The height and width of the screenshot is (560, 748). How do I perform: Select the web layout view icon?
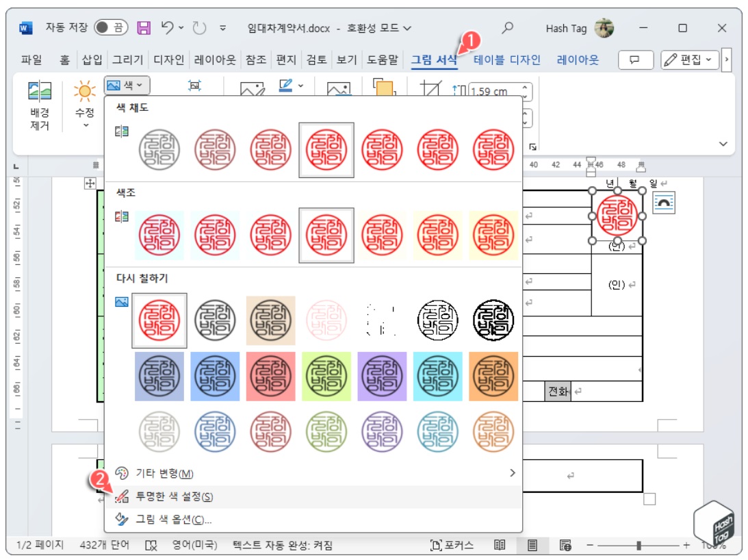tap(565, 545)
